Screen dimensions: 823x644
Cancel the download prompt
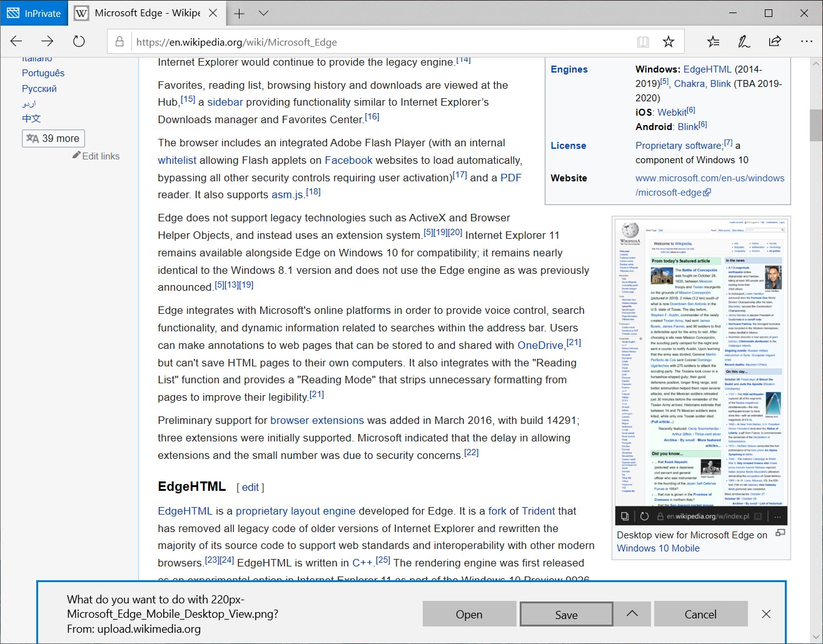pos(700,614)
